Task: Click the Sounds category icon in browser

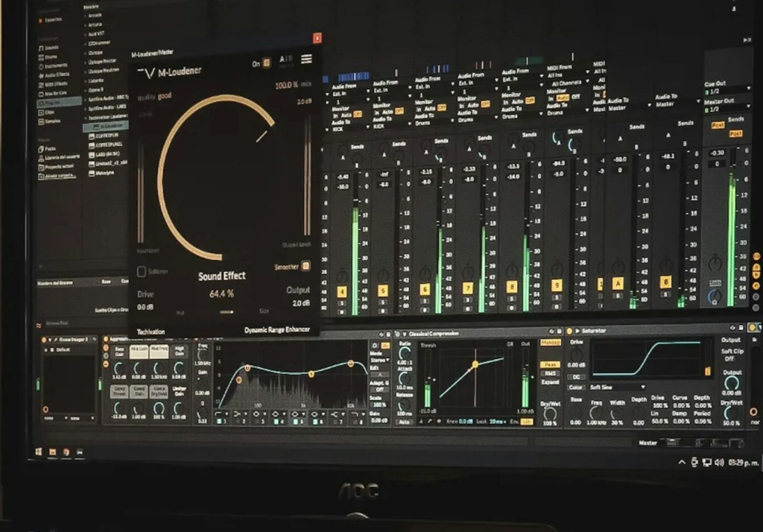Action: [x=41, y=48]
